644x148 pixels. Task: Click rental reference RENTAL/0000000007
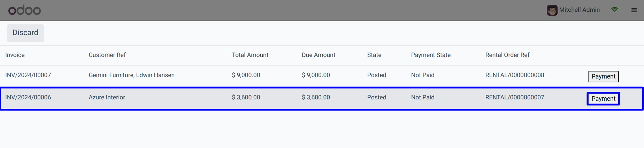515,97
